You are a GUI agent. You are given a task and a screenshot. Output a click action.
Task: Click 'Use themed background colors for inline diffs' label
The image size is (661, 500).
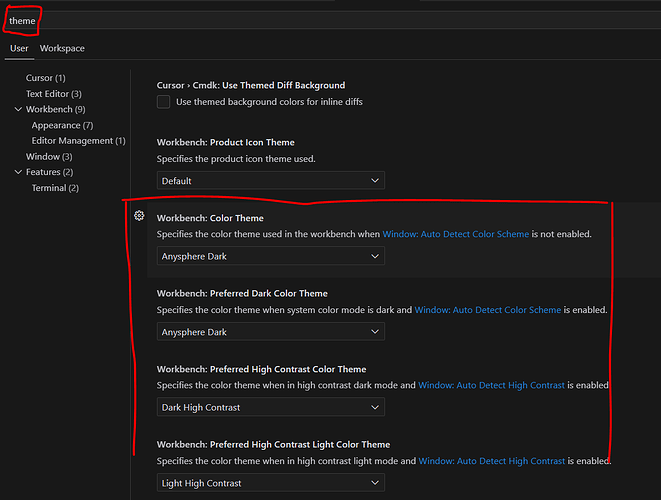[269, 102]
